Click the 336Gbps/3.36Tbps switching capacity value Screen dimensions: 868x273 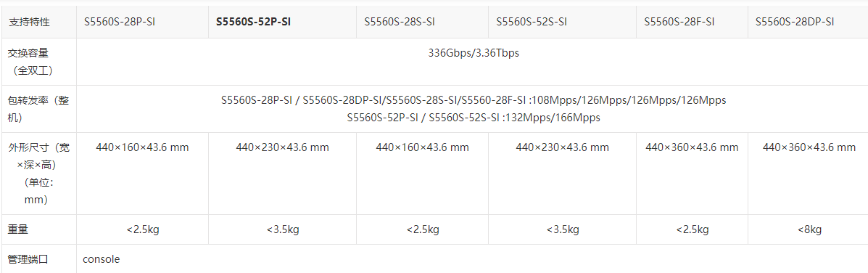click(x=474, y=54)
